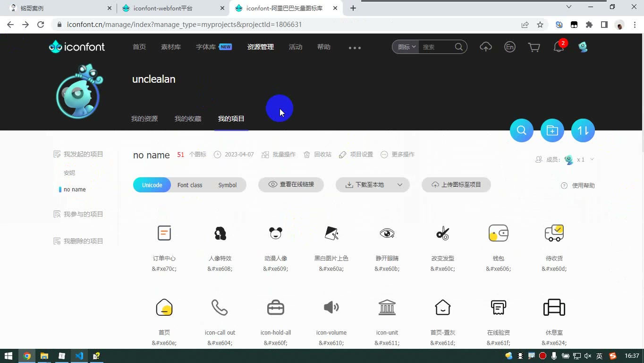Open Windows Start menu
The image size is (644, 363).
pos(8,356)
